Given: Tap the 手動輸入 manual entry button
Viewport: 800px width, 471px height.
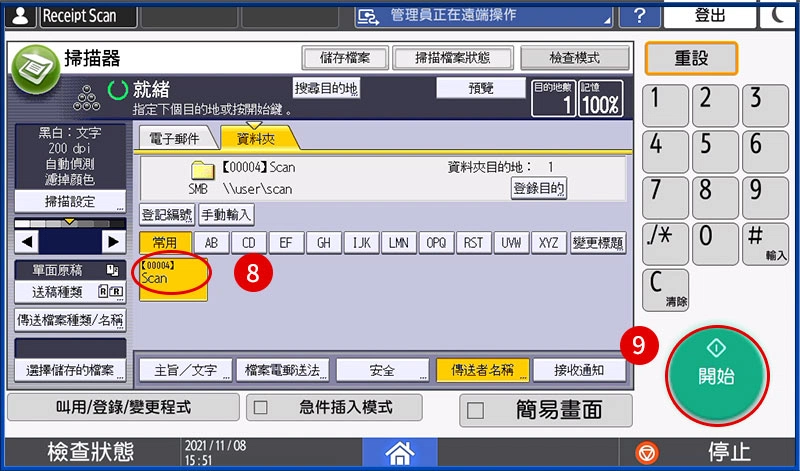Looking at the screenshot, I should click(x=226, y=215).
